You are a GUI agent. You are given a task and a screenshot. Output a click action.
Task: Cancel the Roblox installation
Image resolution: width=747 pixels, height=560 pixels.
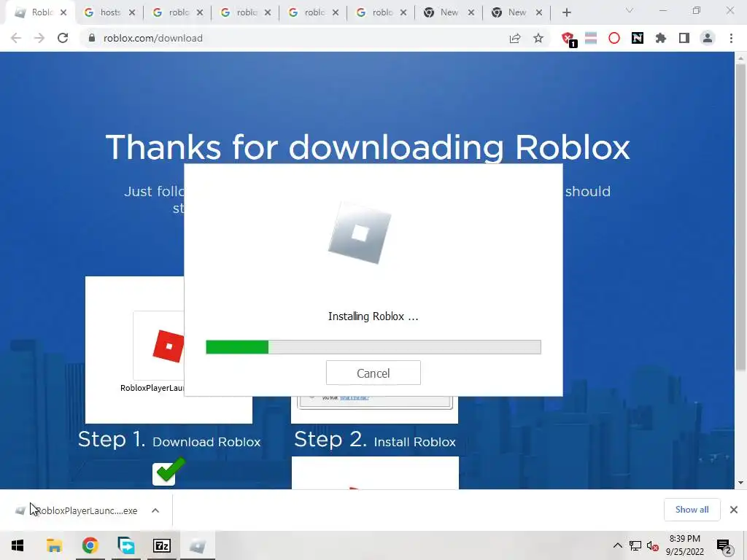pyautogui.click(x=373, y=373)
